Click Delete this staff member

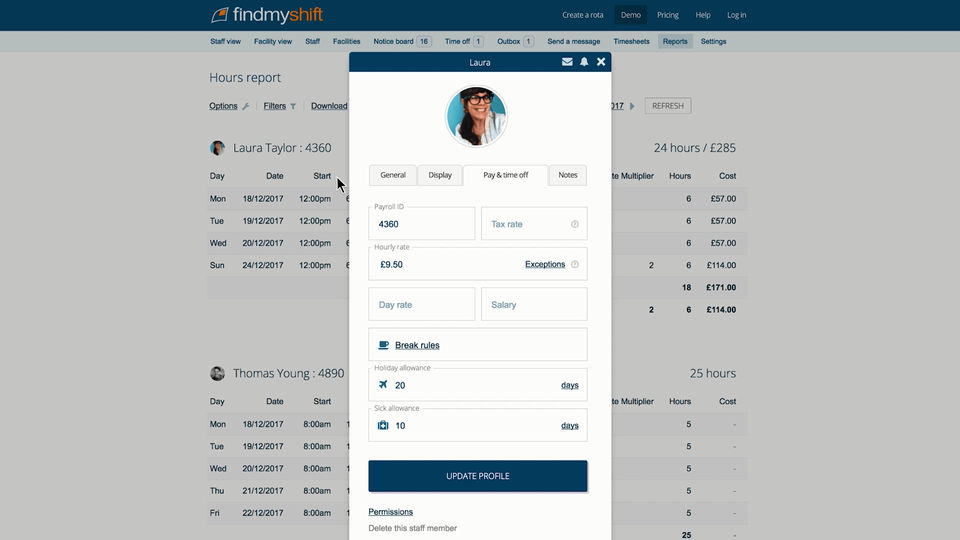click(x=413, y=528)
